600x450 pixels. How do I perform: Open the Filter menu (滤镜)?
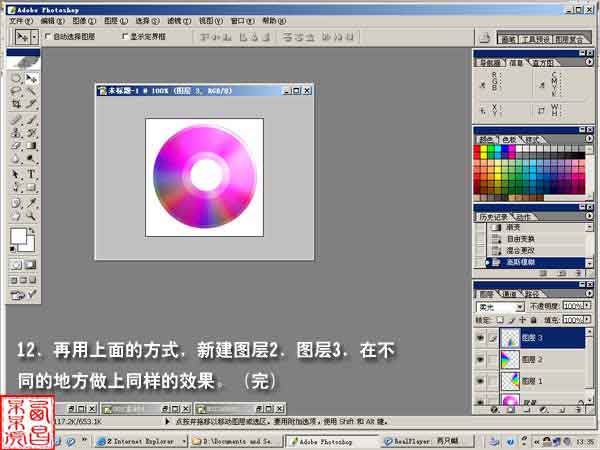coord(179,21)
